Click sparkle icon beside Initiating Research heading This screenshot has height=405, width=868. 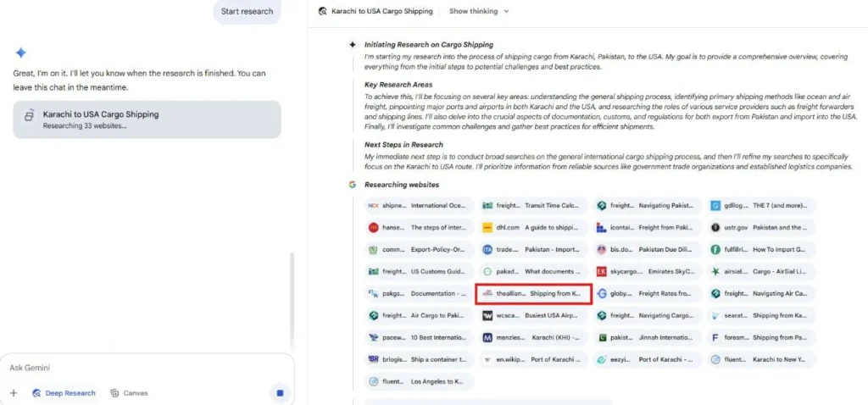(x=352, y=45)
